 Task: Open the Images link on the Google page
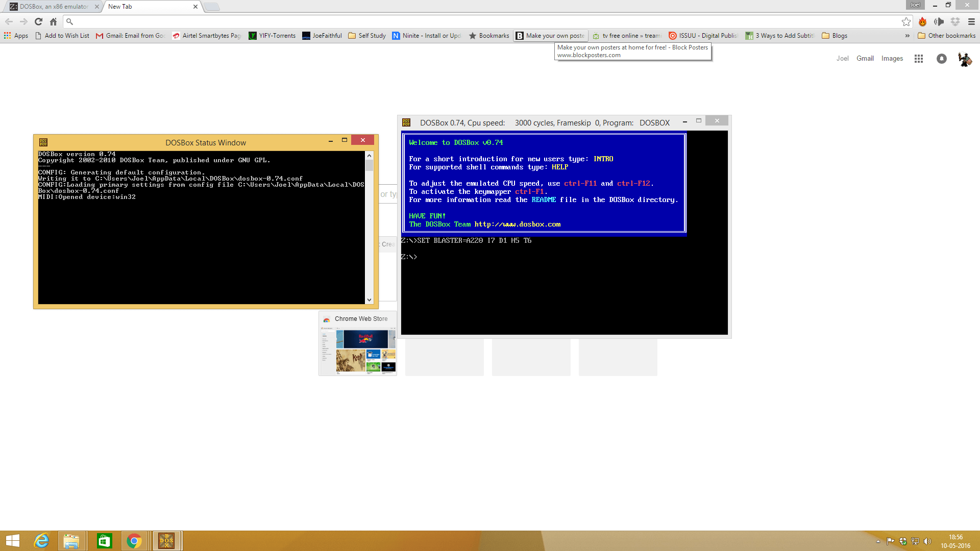(x=892, y=58)
